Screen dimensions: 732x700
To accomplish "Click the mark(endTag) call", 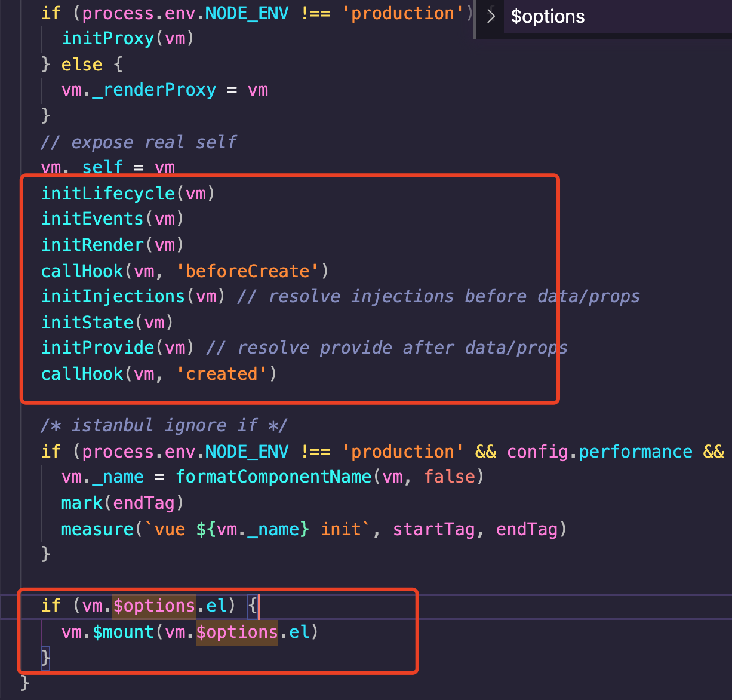I will pyautogui.click(x=122, y=503).
